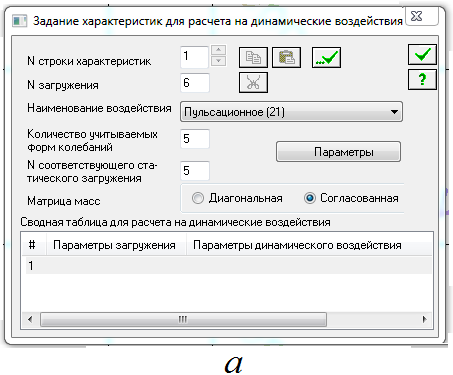Confirm dialog with large green checkmark

pos(422,54)
